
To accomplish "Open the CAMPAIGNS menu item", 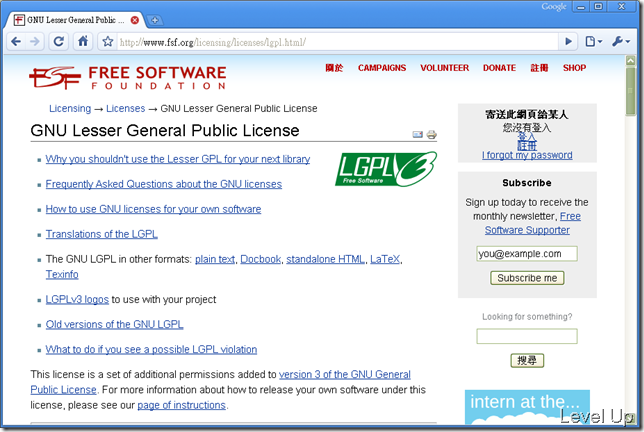I will point(382,68).
